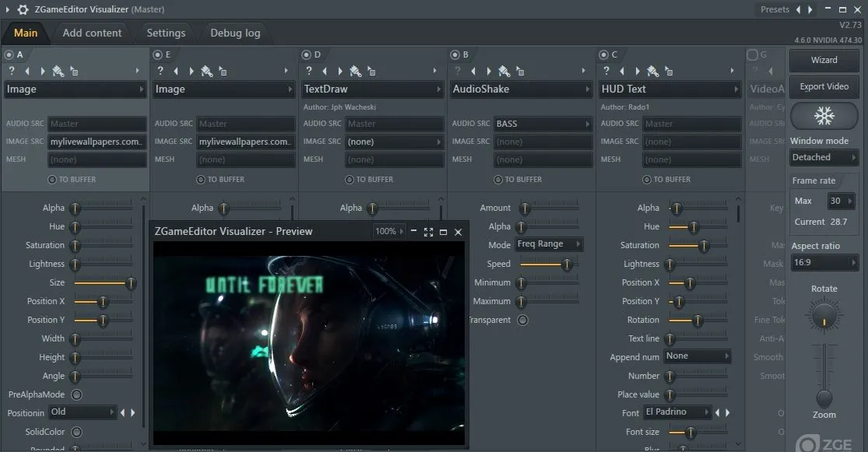Screen dimensions: 868x452
Task: Click the paintbrush icon in layer D
Action: [356, 71]
